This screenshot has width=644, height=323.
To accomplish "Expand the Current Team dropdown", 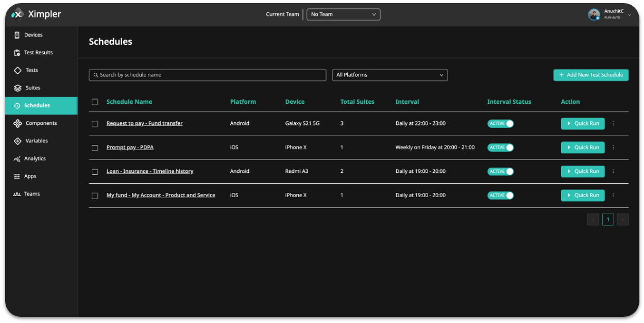I will (343, 14).
